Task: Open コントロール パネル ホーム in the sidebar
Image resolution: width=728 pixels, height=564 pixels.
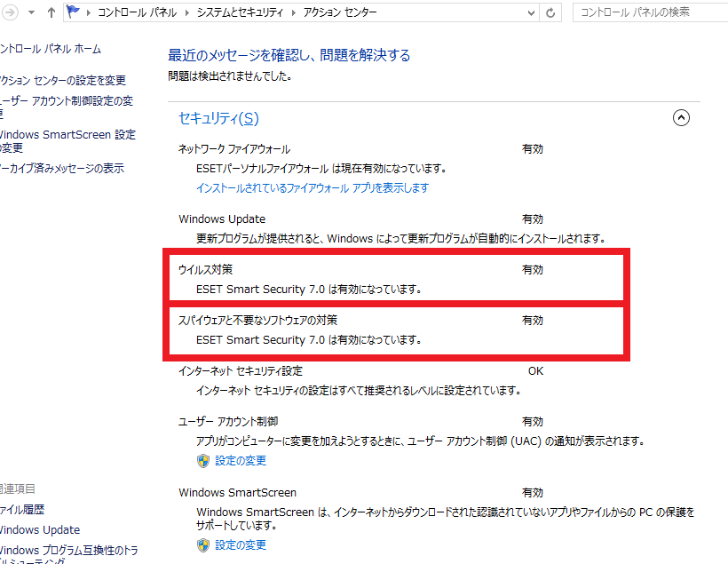Action: click(51, 49)
